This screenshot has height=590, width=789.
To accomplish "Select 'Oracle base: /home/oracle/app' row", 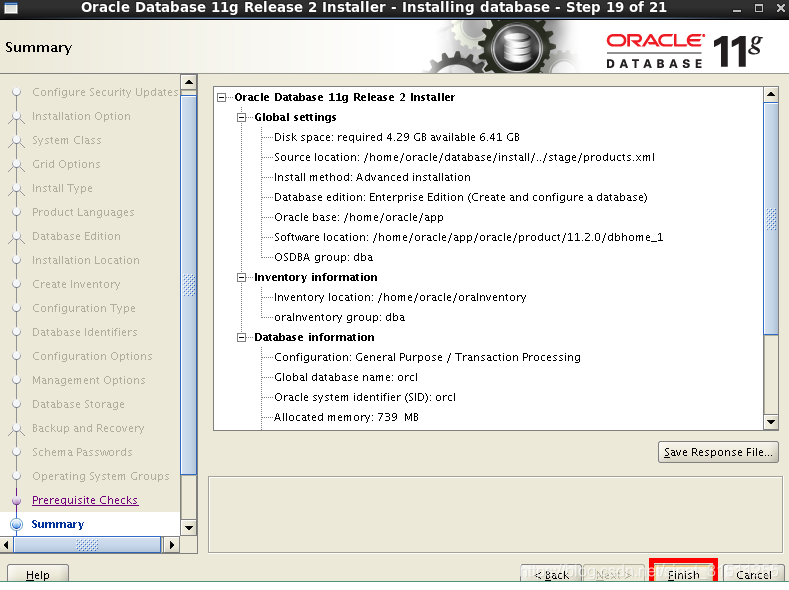I will pyautogui.click(x=359, y=217).
